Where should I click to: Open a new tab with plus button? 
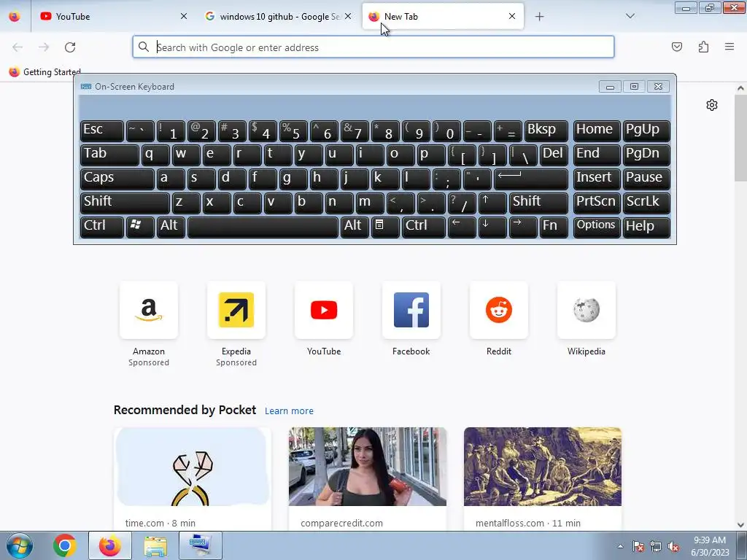point(539,17)
